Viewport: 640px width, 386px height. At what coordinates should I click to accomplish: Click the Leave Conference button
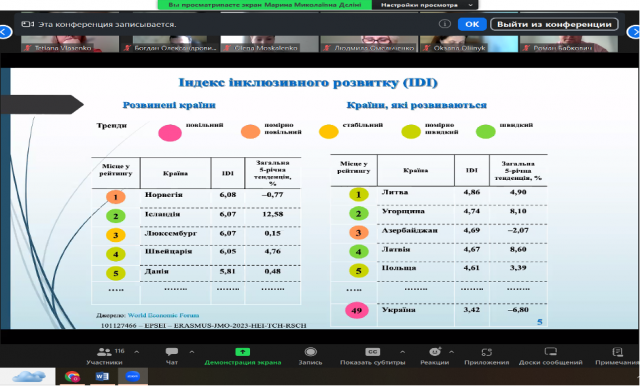click(x=554, y=24)
